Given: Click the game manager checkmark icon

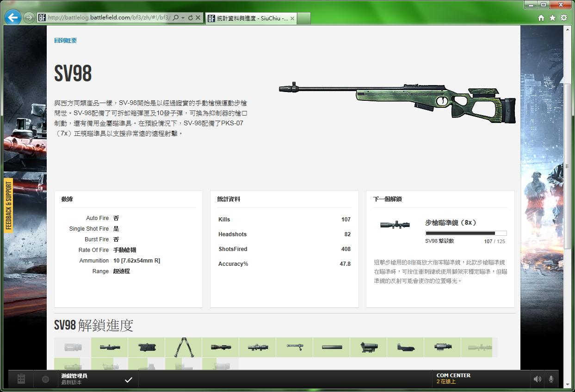Looking at the screenshot, I should click(x=129, y=380).
